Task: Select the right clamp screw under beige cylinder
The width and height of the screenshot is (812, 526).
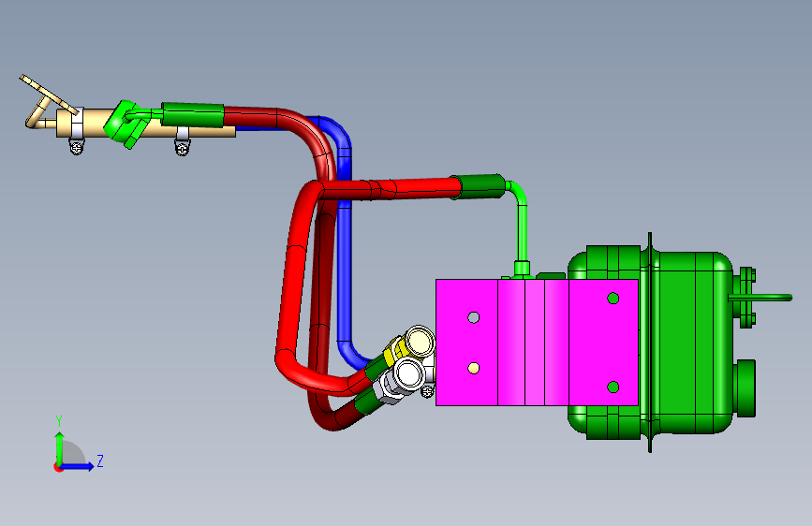Action: coord(183,149)
